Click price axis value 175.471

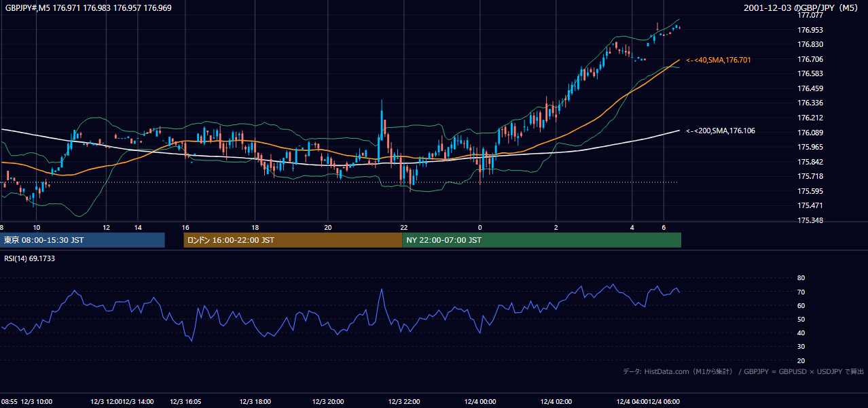[x=810, y=206]
